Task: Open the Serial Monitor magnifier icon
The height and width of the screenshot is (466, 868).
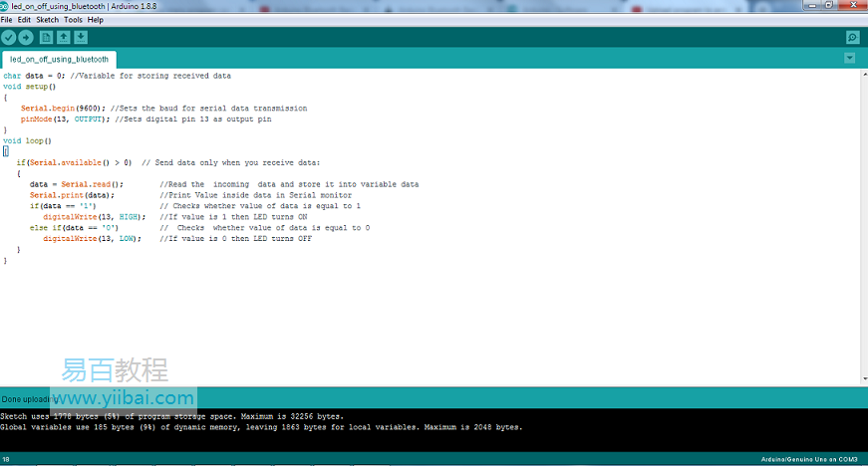Action: click(x=852, y=38)
